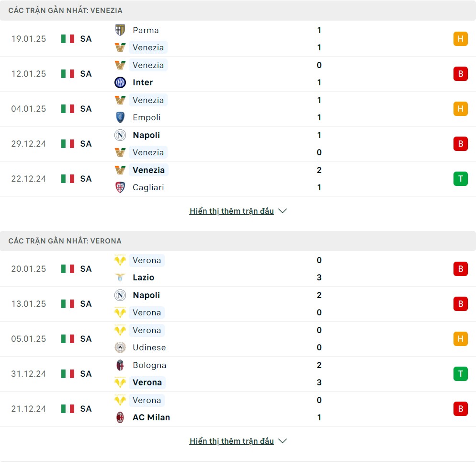Click the Empoli club crest icon

tap(120, 117)
